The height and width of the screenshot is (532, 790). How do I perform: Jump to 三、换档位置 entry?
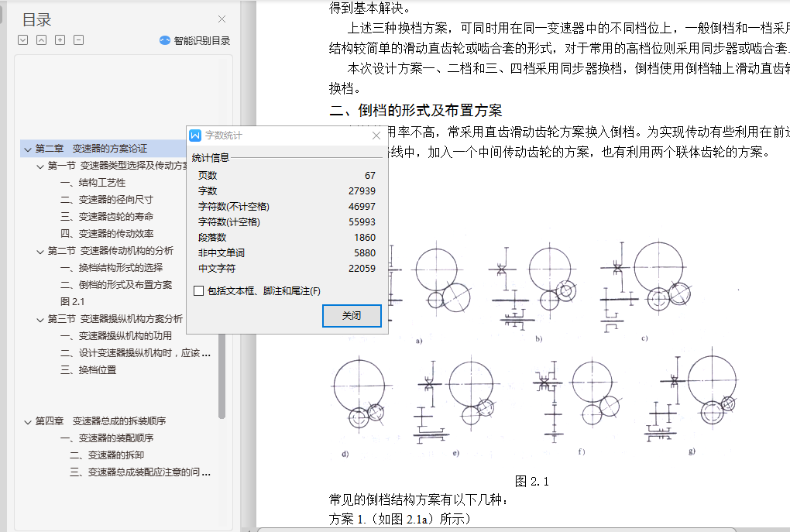coord(88,370)
